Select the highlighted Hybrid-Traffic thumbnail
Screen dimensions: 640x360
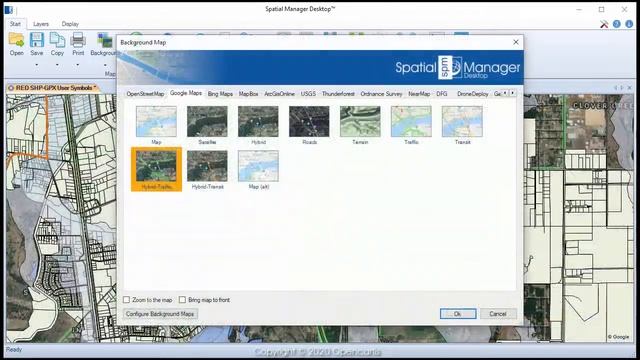tap(156, 169)
